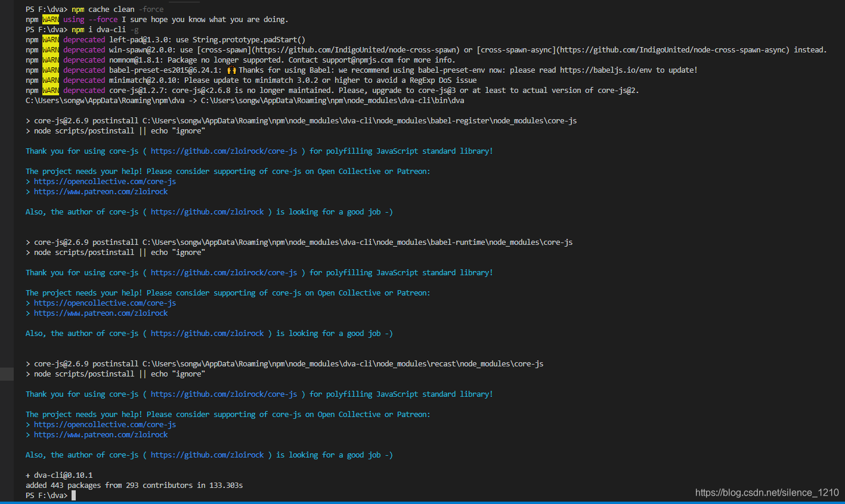Click the 'npm i dva-cli -g' command
The height and width of the screenshot is (504, 845).
(105, 30)
